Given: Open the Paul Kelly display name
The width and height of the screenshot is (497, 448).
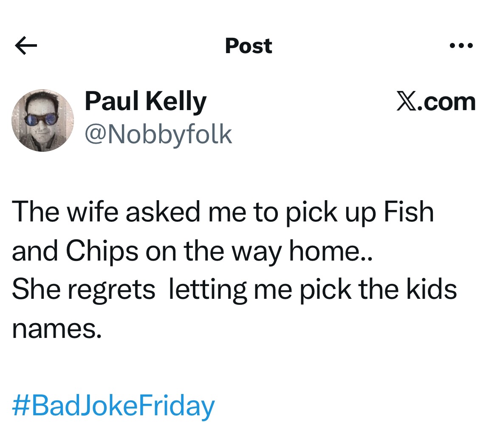Looking at the screenshot, I should click(145, 102).
